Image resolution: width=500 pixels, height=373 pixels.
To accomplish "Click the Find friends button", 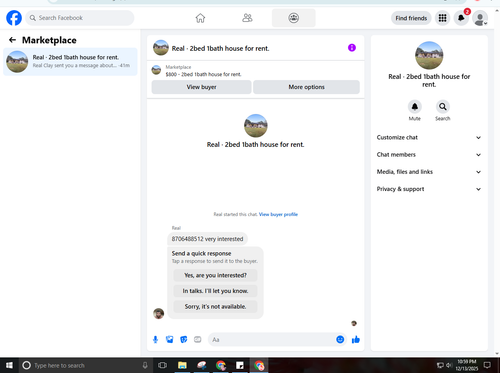I will pos(411,18).
